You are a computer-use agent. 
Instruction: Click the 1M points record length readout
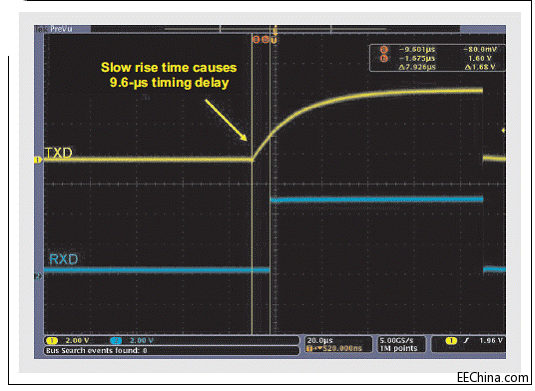pyautogui.click(x=399, y=348)
